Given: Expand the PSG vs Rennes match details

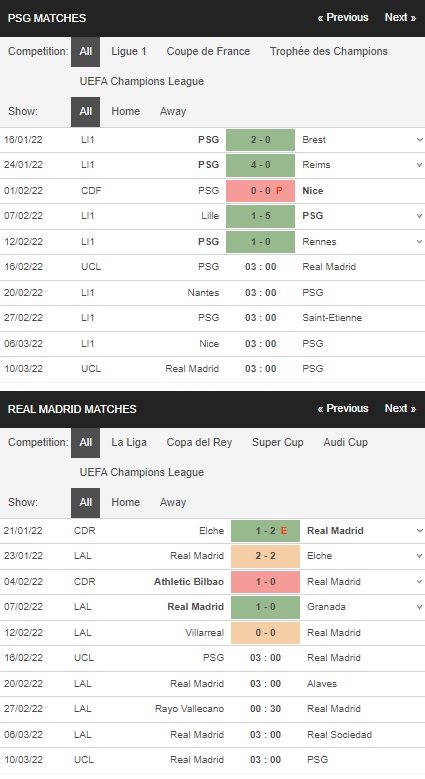Looking at the screenshot, I should click(x=420, y=241).
